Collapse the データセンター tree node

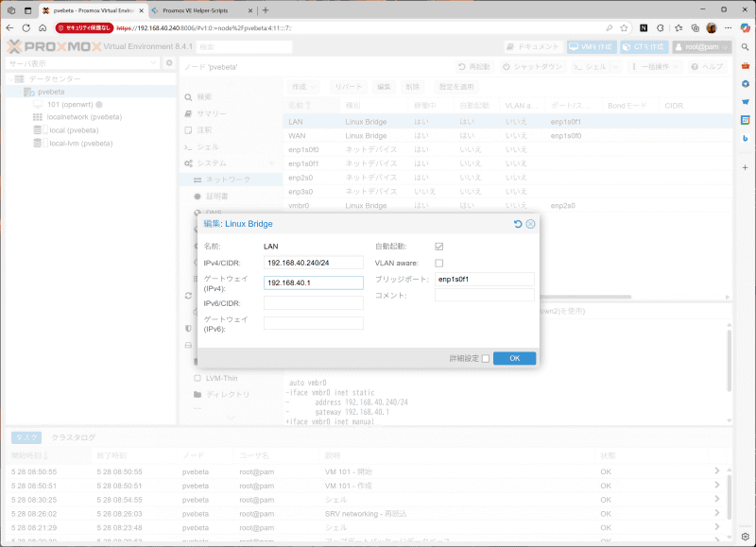click(x=10, y=78)
